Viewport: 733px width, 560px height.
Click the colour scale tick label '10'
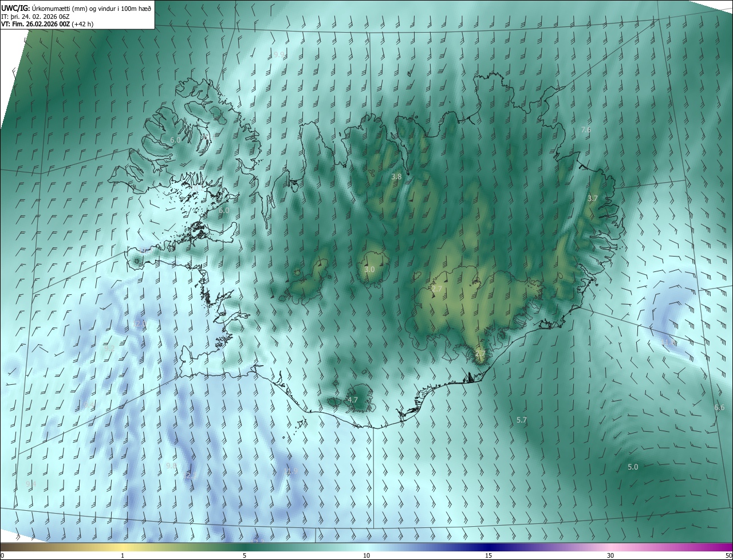click(366, 555)
